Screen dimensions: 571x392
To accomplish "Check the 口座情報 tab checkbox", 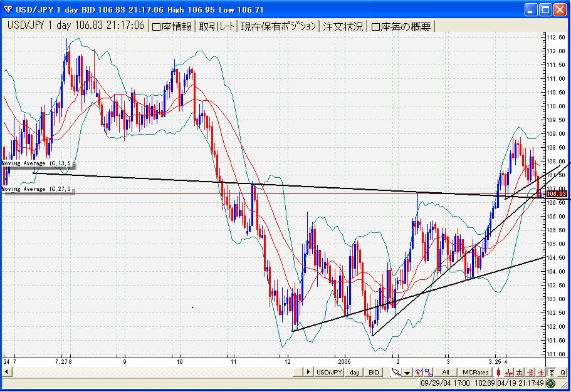I will click(157, 26).
